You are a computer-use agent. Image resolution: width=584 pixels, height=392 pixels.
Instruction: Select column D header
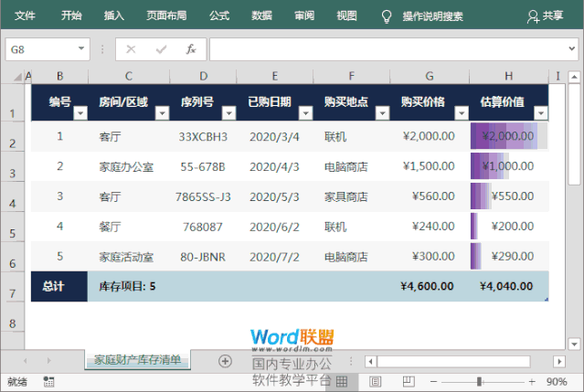click(x=204, y=77)
